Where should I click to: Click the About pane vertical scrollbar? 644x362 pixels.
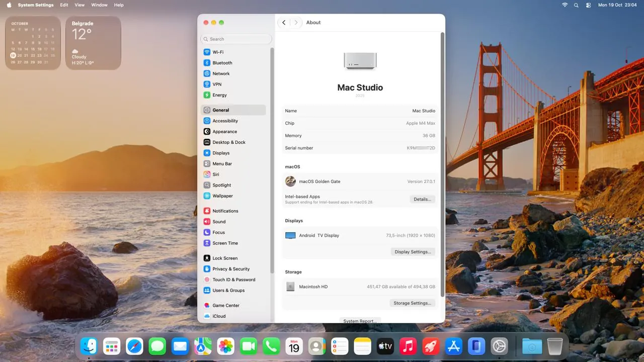[x=442, y=164]
